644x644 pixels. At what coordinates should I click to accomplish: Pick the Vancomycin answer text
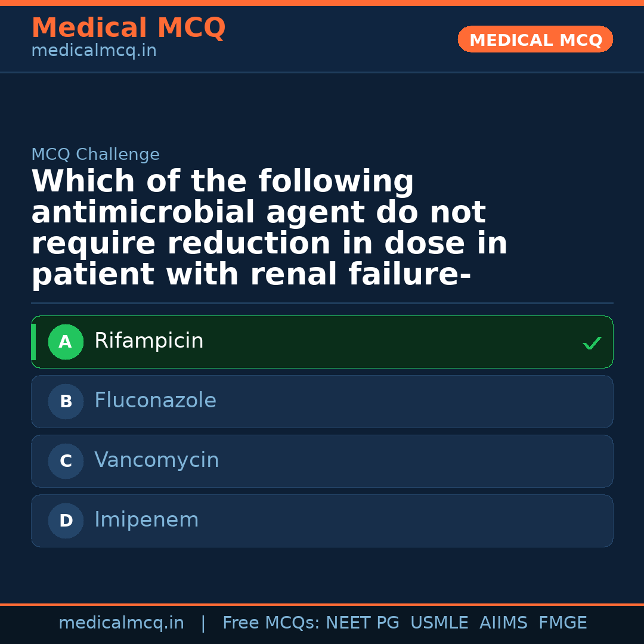tap(156, 460)
